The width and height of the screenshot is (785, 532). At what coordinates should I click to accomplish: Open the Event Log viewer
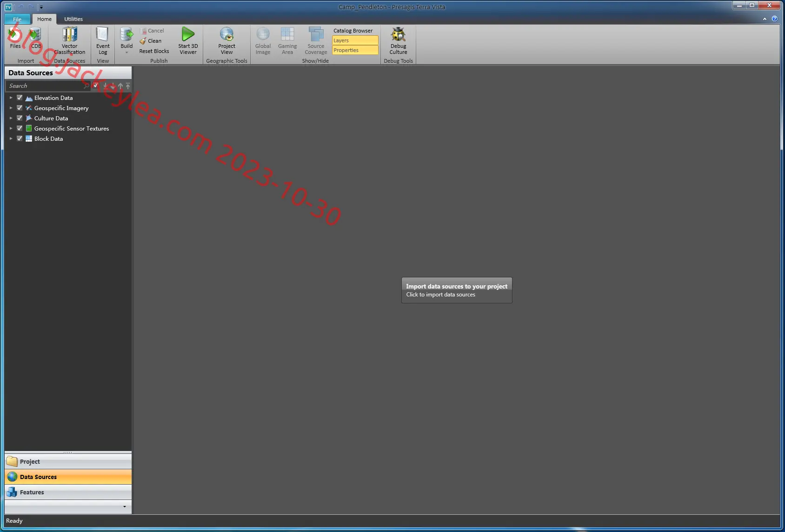pyautogui.click(x=103, y=41)
